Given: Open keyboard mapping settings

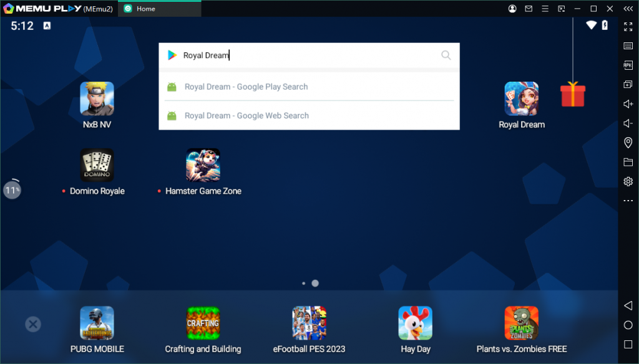Looking at the screenshot, I should tap(628, 45).
